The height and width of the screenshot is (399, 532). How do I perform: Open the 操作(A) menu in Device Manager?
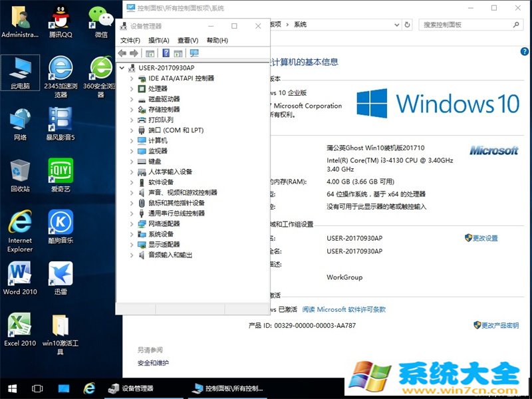(159, 41)
